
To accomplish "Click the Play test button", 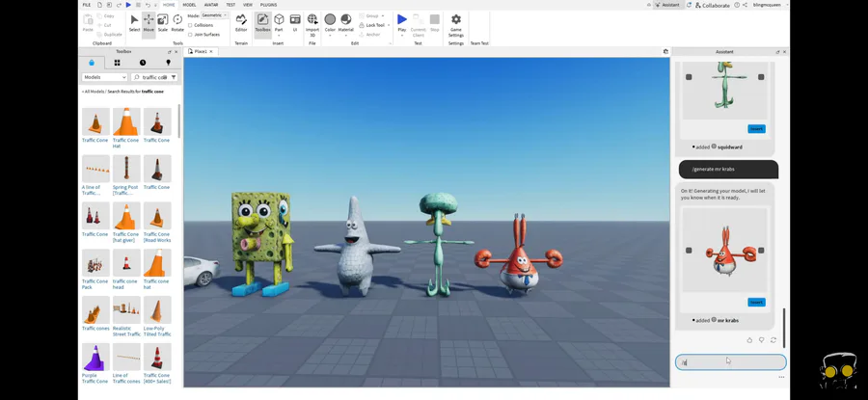I will click(402, 23).
